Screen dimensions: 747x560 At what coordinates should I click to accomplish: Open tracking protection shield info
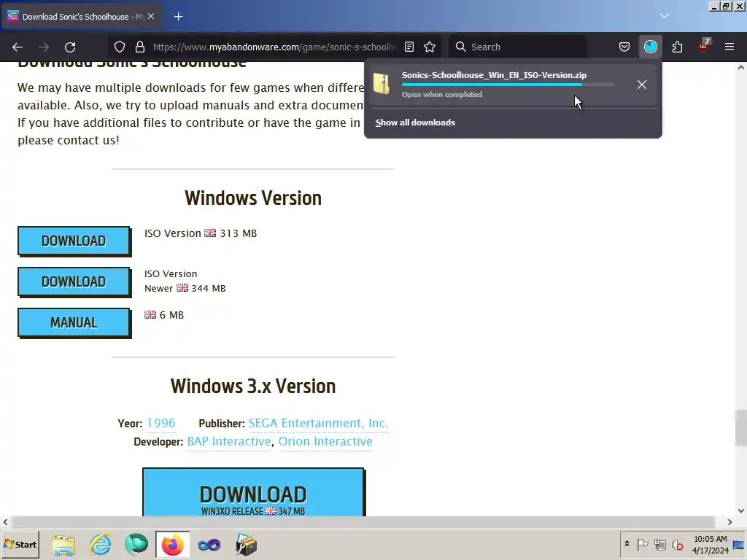point(120,47)
